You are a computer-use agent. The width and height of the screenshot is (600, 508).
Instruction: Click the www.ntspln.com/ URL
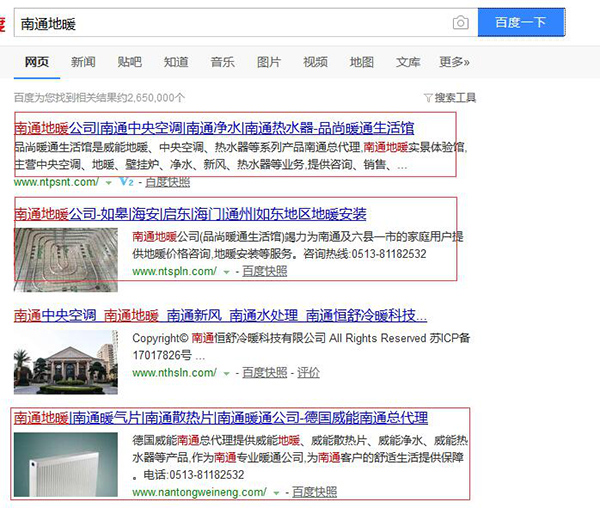pos(174,271)
